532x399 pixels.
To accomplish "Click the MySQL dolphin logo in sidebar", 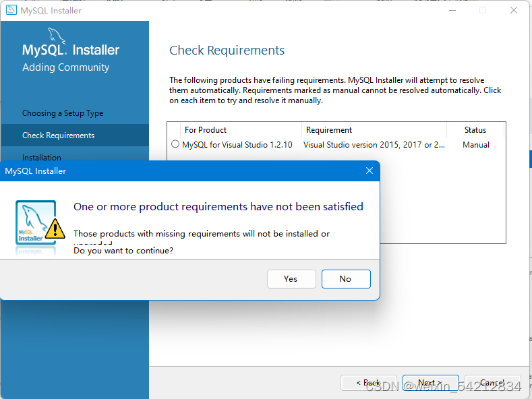I will [x=56, y=36].
